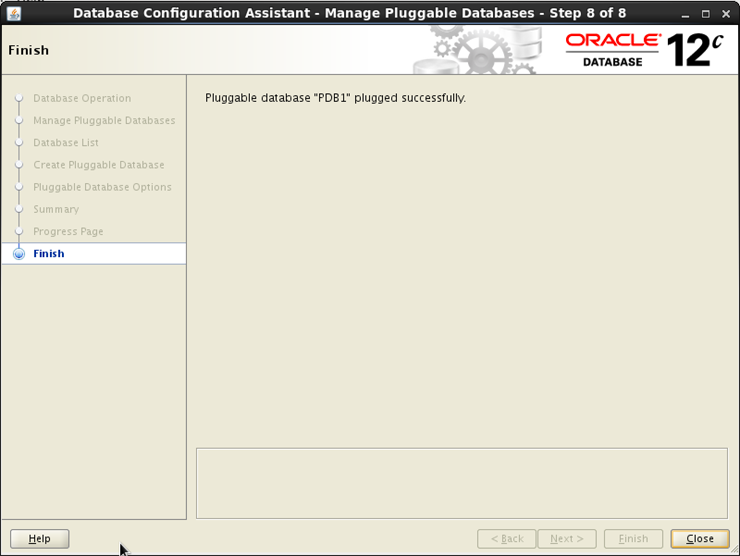
Task: Click the Finish page heading
Action: 28,50
